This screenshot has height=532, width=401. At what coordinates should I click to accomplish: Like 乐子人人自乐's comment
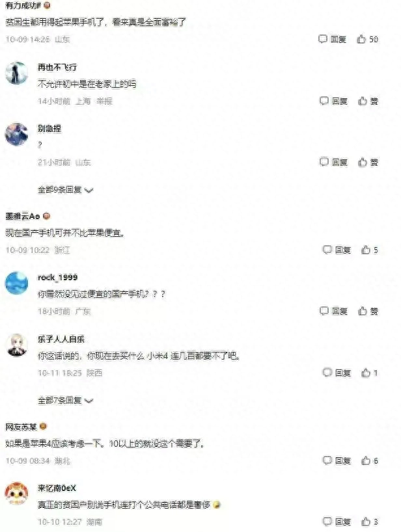click(369, 373)
